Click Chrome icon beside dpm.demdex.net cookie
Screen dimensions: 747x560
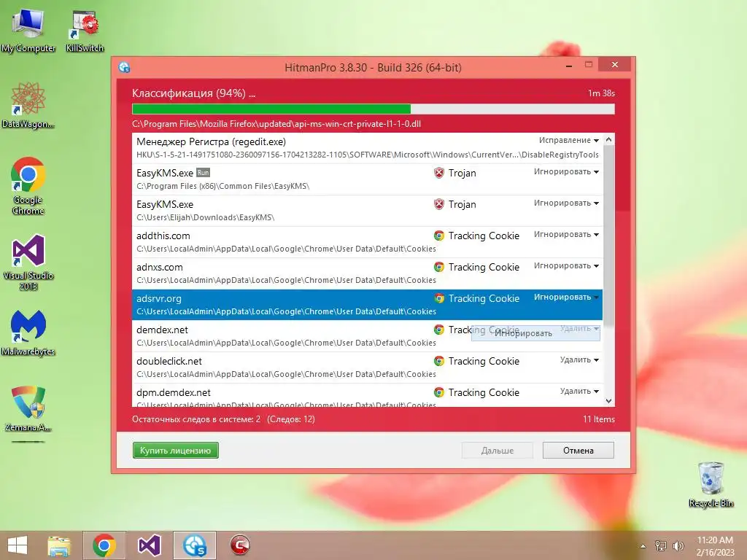tap(439, 392)
